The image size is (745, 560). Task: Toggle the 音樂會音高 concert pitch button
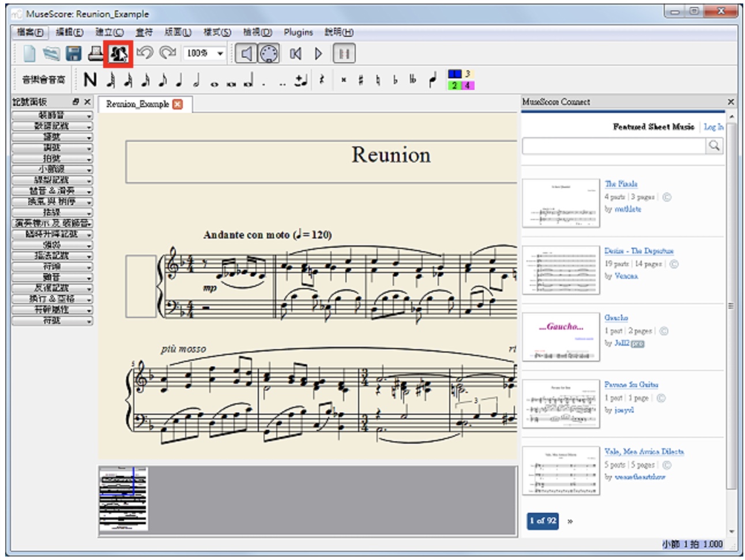[x=44, y=80]
